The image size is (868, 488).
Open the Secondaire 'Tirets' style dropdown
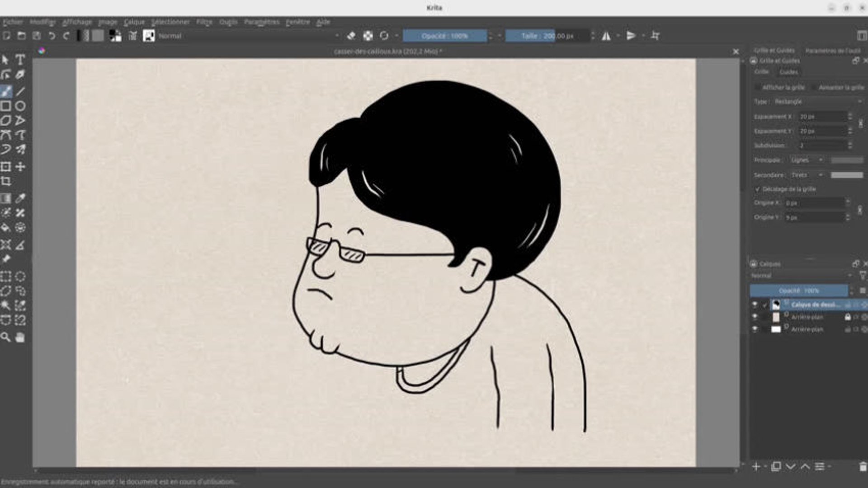pos(807,175)
